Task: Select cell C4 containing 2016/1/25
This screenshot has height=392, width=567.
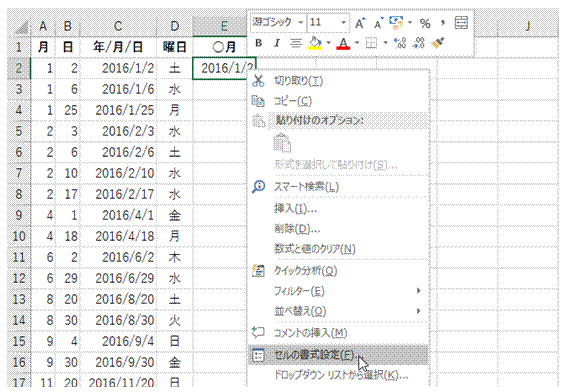Action: 118,110
